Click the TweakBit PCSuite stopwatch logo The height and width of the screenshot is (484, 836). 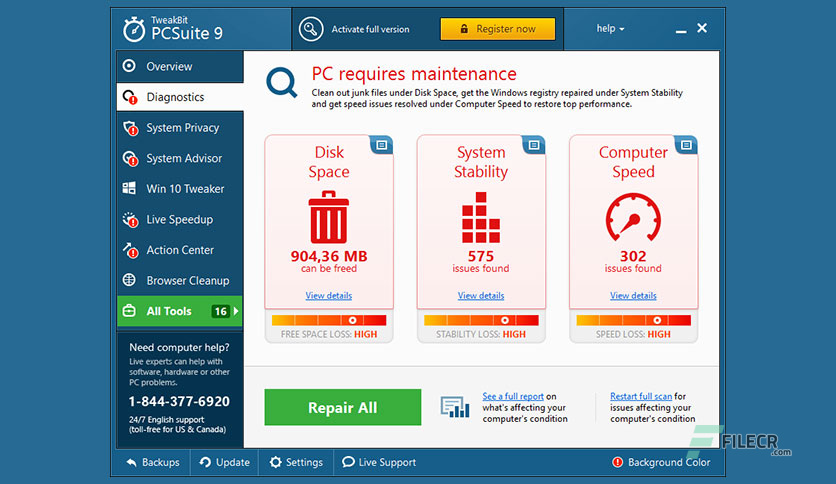(x=134, y=29)
